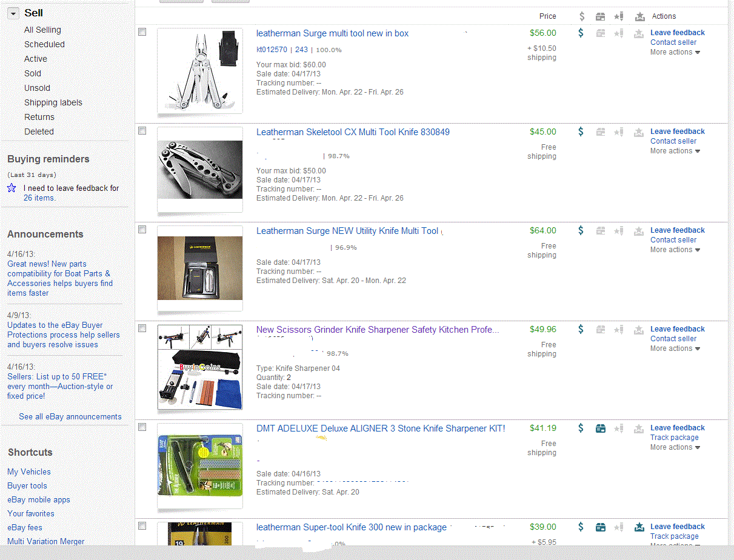The width and height of the screenshot is (734, 560).
Task: Go to Scheduled listings
Action: [x=44, y=44]
